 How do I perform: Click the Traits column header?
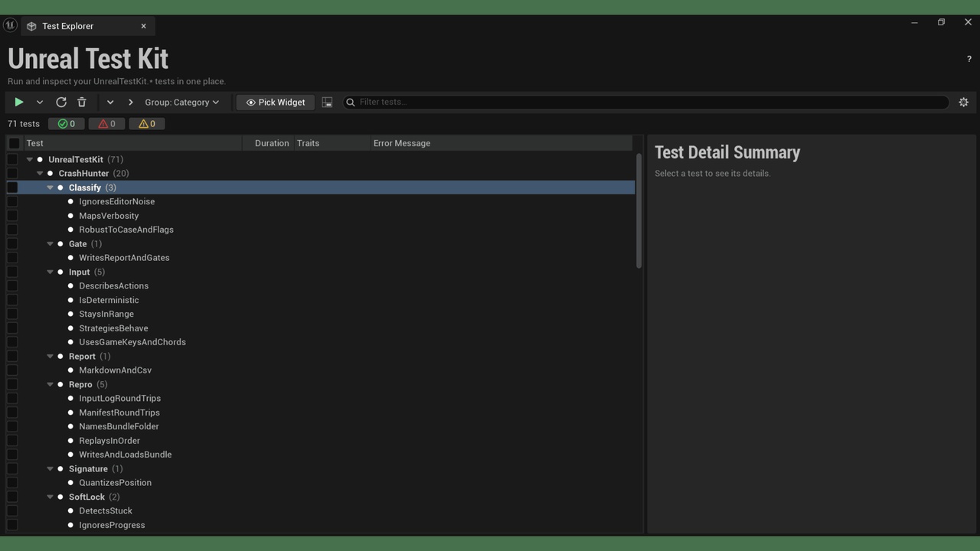tap(332, 143)
